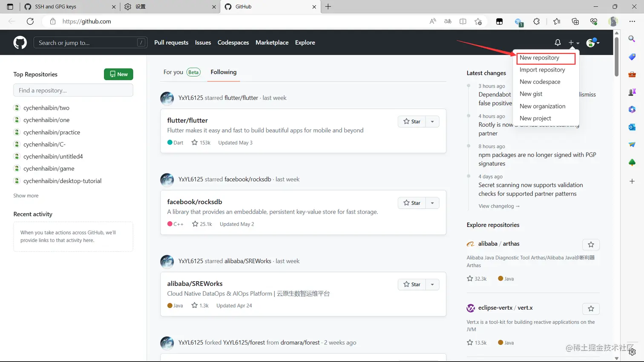Switch to the Following feed tab

(224, 72)
